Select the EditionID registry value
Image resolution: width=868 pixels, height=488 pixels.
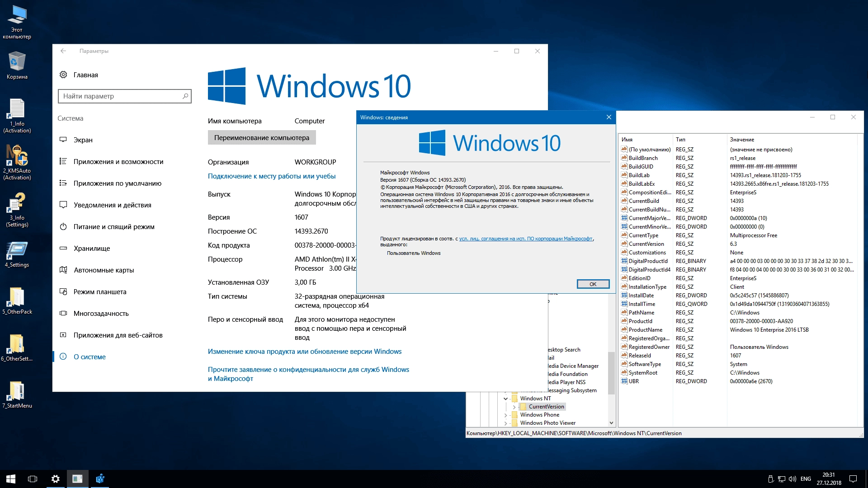coord(639,278)
